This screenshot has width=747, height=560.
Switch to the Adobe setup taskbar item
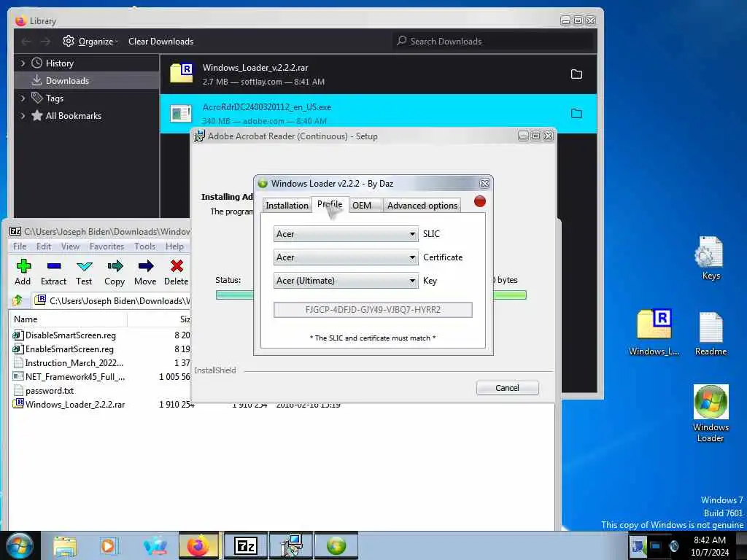pyautogui.click(x=290, y=545)
